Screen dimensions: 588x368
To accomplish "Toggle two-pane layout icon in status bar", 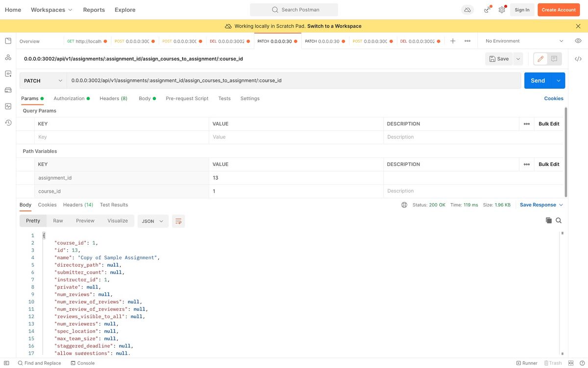I will 571,363.
